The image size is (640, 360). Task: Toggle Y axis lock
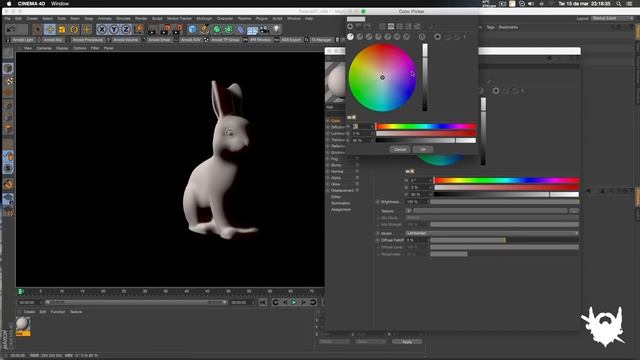(114, 29)
